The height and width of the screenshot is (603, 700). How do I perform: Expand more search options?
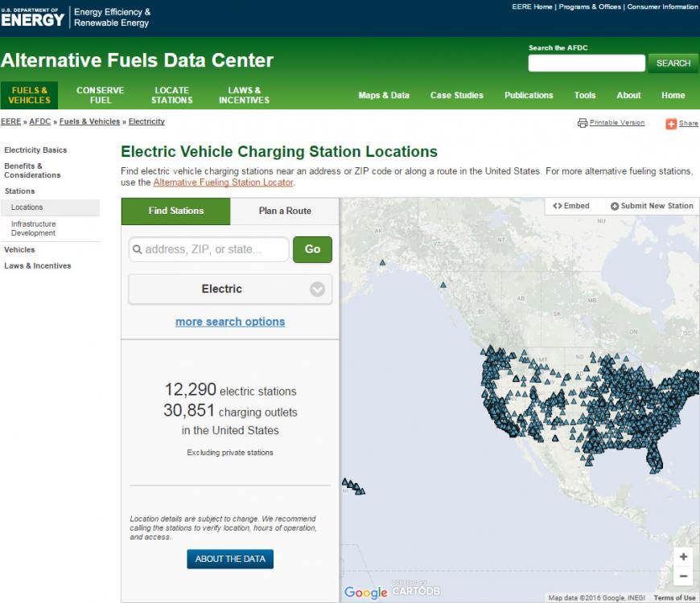coord(230,322)
